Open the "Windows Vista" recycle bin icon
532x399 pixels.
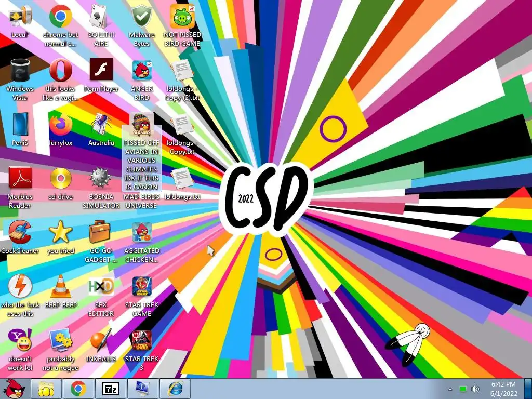[x=20, y=71]
